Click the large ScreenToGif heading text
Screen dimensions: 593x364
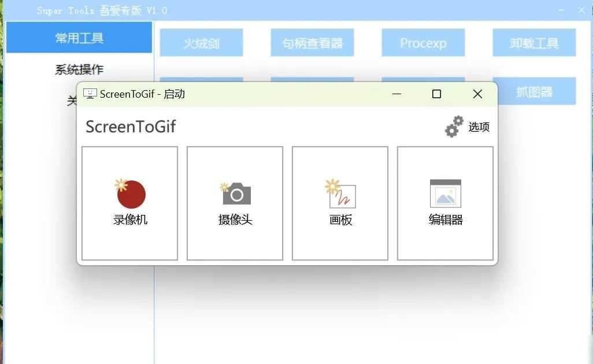point(131,127)
